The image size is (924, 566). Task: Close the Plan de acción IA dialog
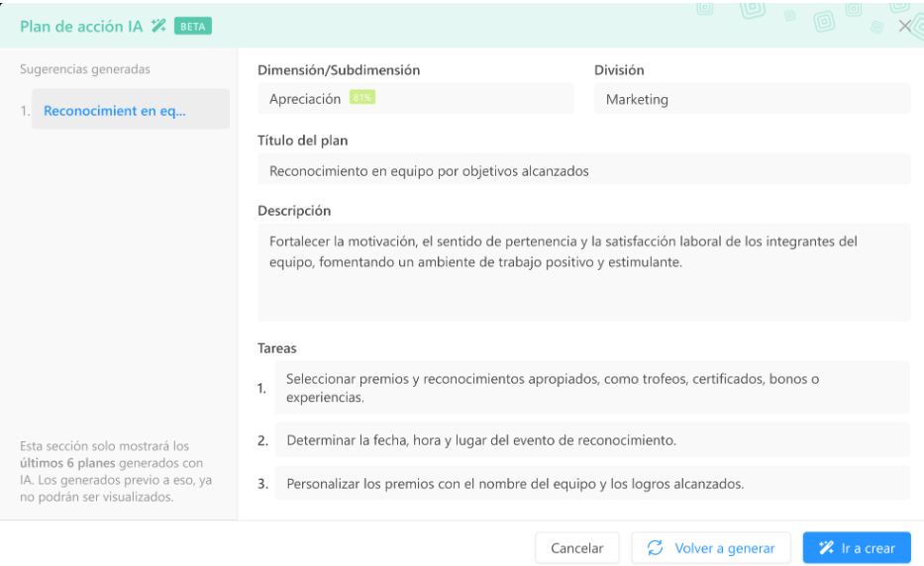[904, 26]
